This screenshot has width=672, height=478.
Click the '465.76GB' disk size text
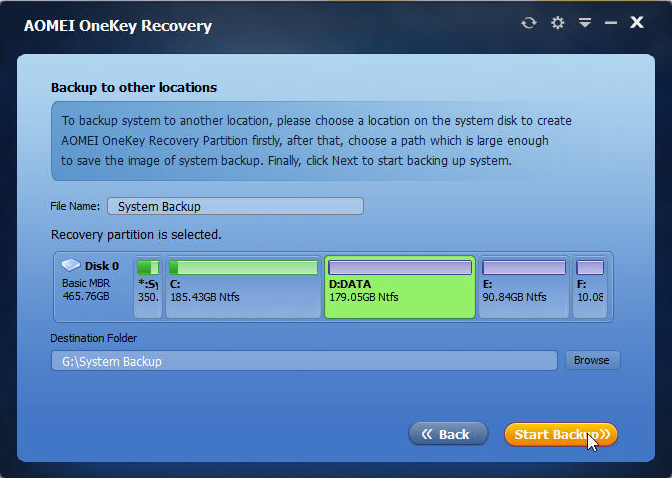pos(86,296)
